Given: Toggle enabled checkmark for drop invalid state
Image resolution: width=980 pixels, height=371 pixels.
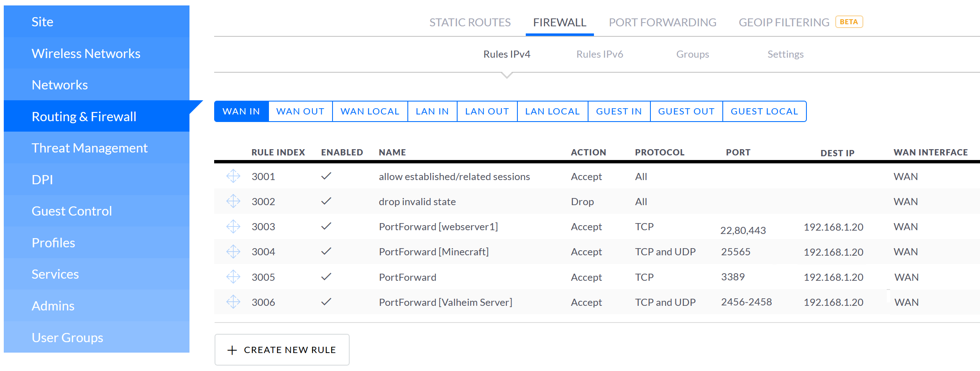Looking at the screenshot, I should pyautogui.click(x=326, y=201).
